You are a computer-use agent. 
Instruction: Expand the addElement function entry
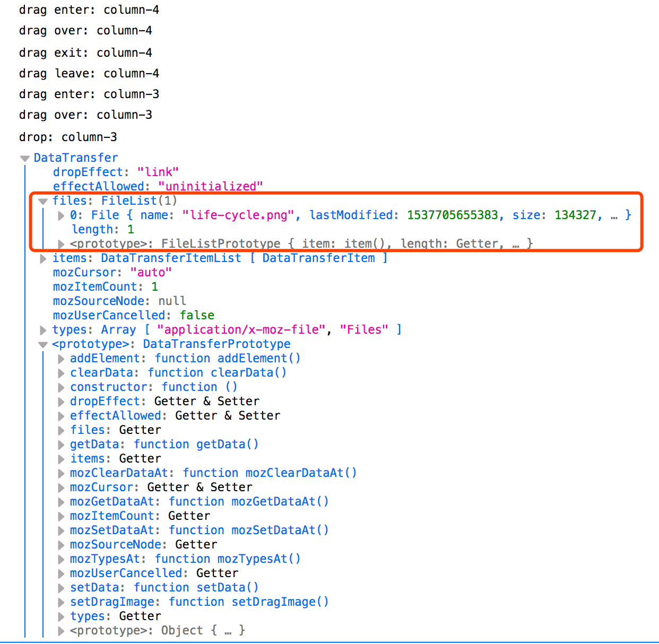click(x=61, y=359)
